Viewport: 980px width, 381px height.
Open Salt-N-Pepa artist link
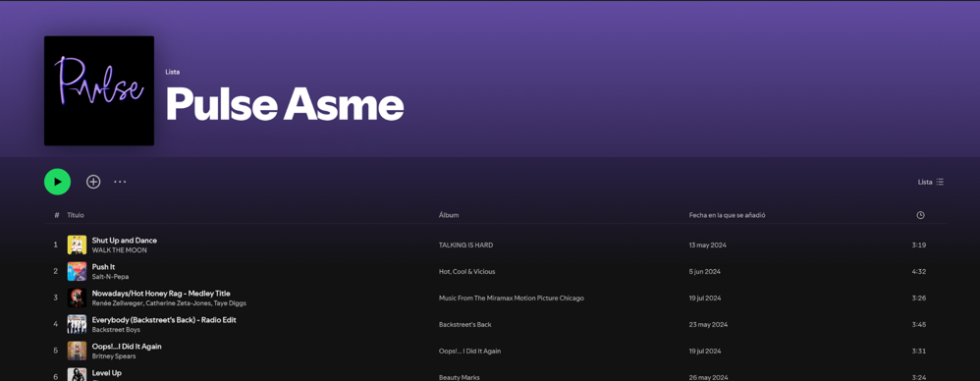[x=110, y=277]
